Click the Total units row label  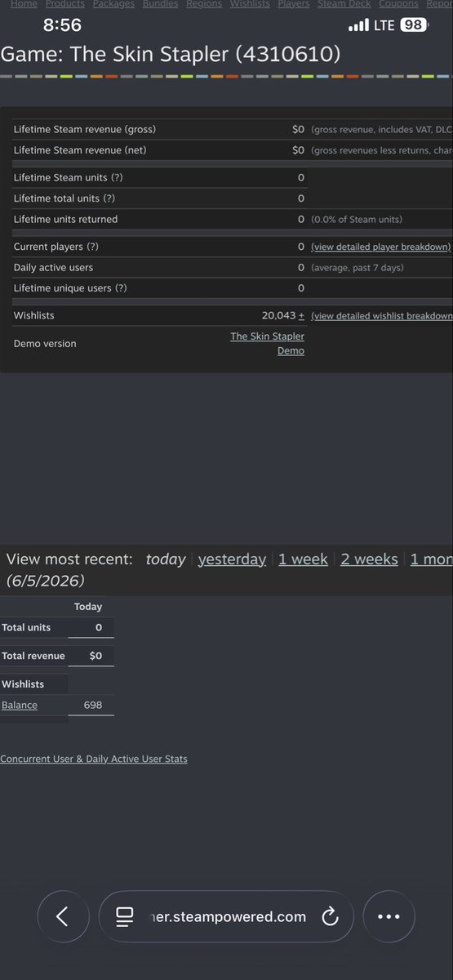(x=26, y=627)
